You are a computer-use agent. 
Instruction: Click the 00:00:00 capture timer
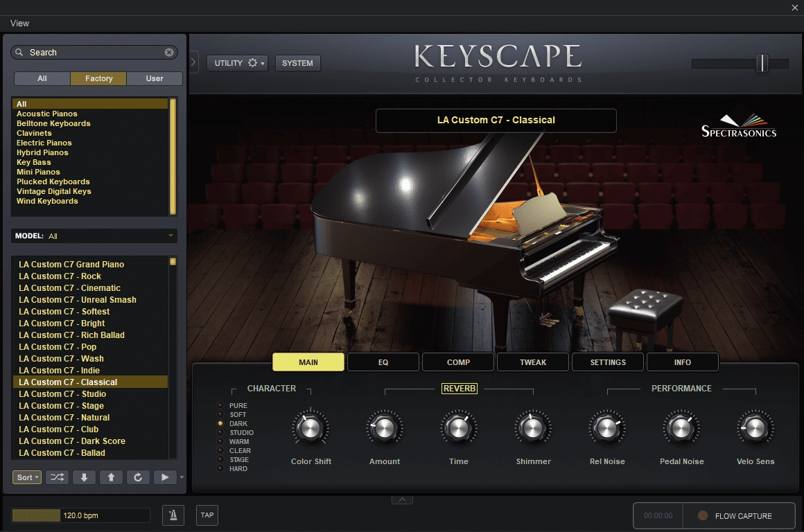658,515
